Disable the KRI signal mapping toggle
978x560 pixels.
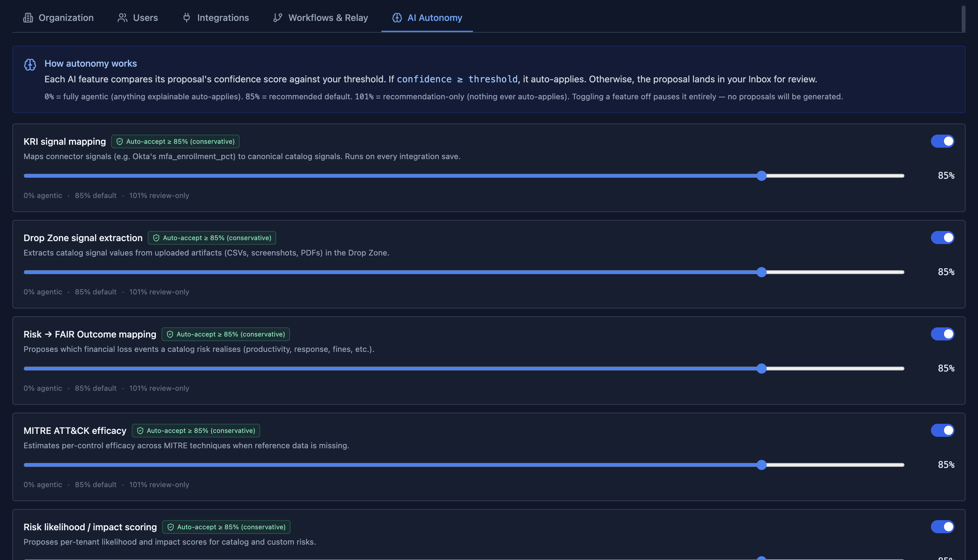[x=943, y=141]
